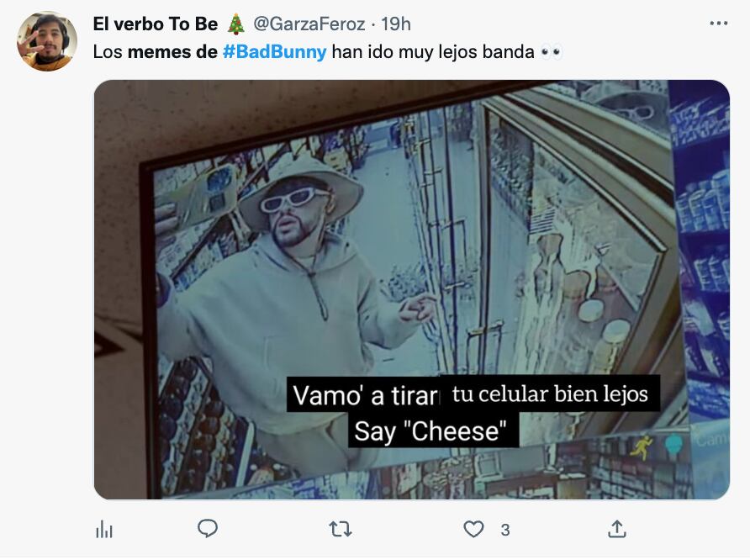Click the like count number 3
Image resolution: width=750 pixels, height=560 pixels.
(x=504, y=530)
